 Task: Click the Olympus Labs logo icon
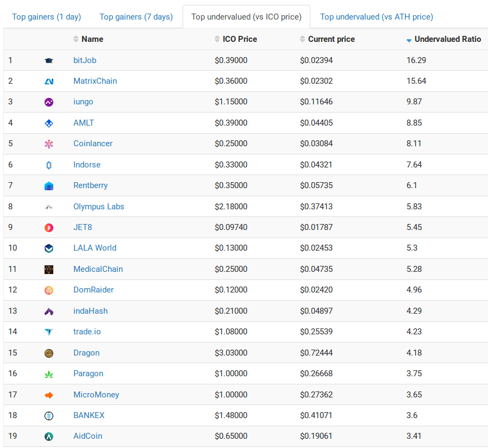(x=49, y=207)
